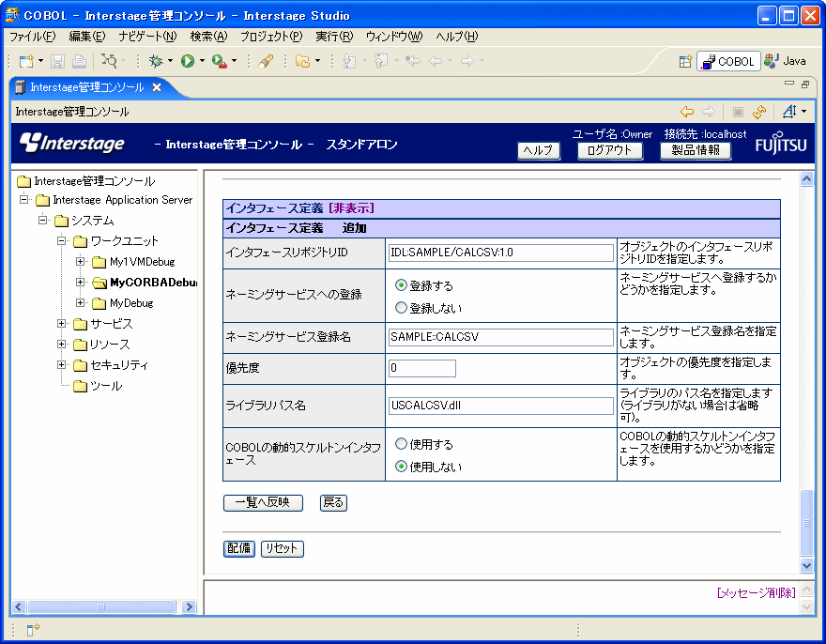Click the fast view icon in status bar
Image resolution: width=826 pixels, height=644 pixels.
point(33,629)
